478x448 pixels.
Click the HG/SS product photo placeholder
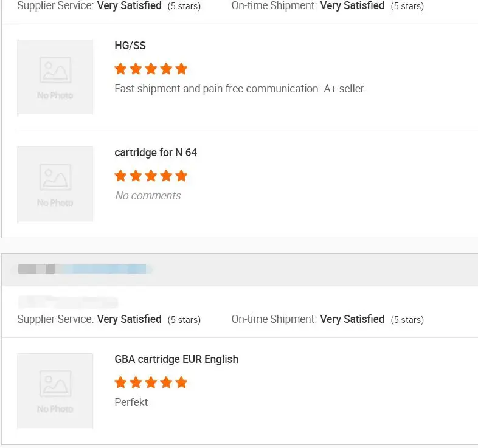click(55, 77)
